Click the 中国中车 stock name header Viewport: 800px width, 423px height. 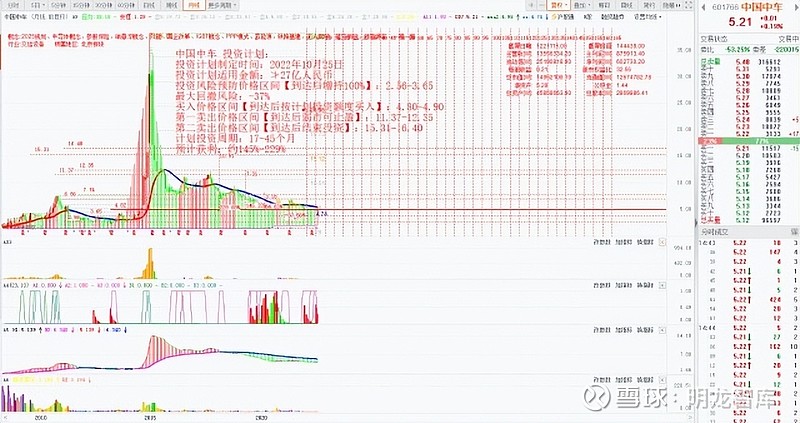click(x=760, y=7)
